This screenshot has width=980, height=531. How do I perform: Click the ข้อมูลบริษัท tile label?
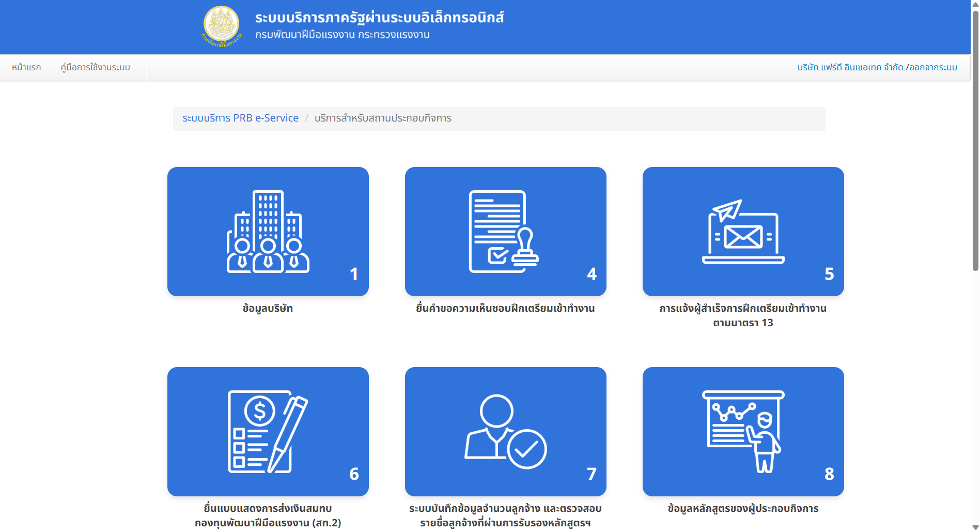pos(268,308)
